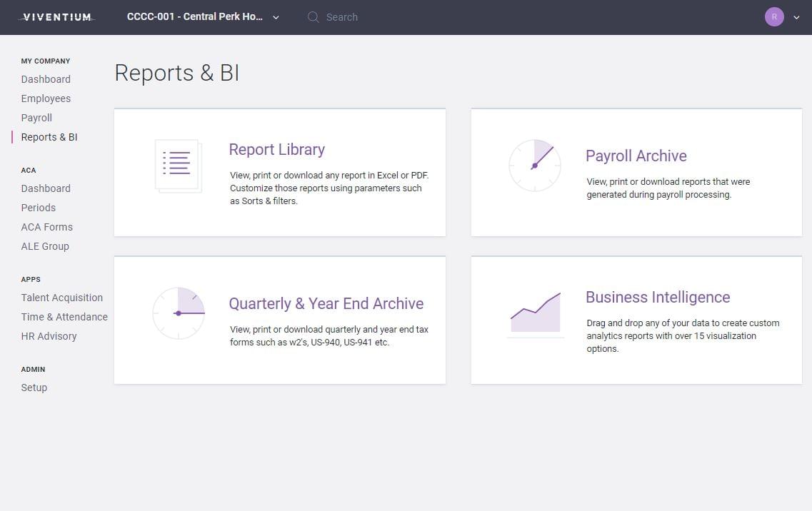Click the ACA section header label
The width and height of the screenshot is (812, 511).
[x=29, y=171]
